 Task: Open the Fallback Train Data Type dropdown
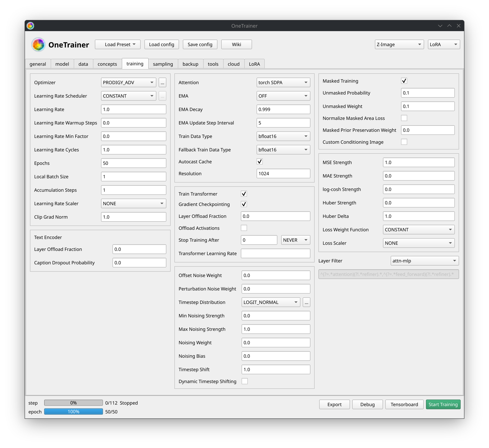(283, 150)
